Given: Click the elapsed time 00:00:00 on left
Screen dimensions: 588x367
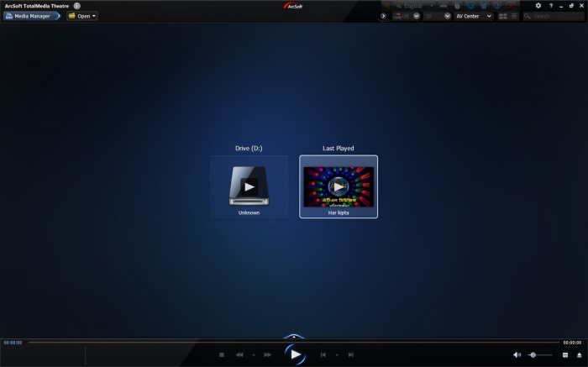Looking at the screenshot, I should 13,343.
